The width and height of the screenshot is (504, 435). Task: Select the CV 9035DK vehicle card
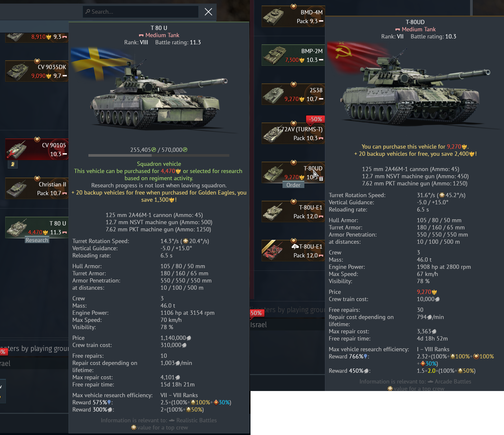(37, 71)
